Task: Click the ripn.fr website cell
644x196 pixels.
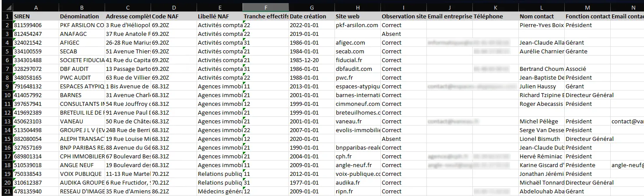Action: (x=358, y=191)
